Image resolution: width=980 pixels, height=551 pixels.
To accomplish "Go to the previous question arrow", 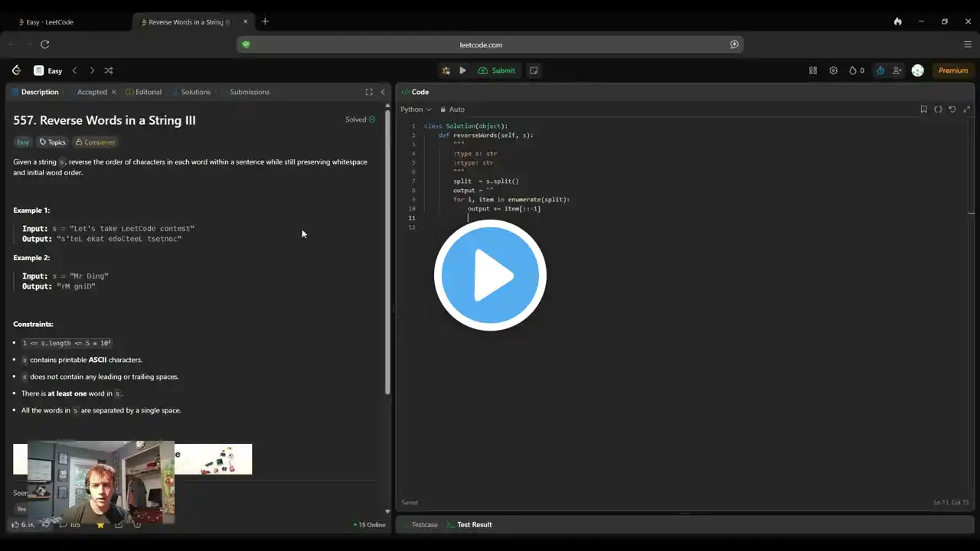I will pos(74,70).
